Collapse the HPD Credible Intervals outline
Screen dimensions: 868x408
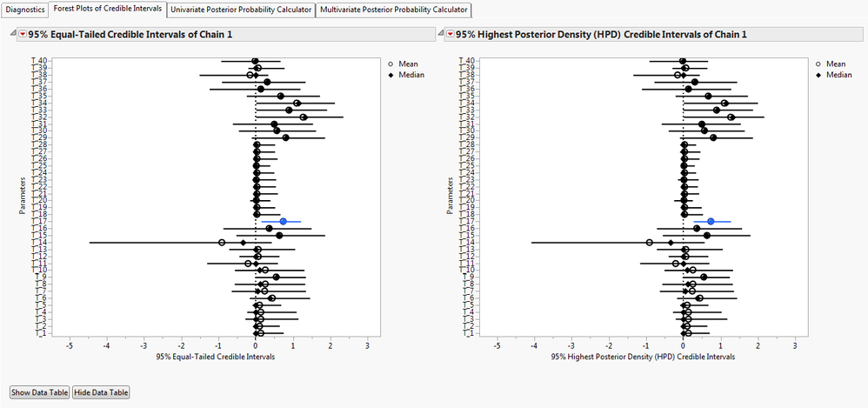click(x=441, y=34)
